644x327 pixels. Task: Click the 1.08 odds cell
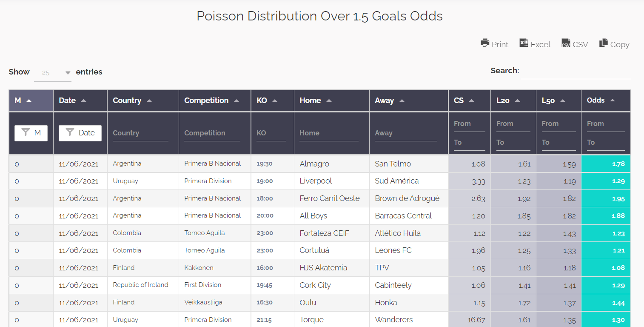(606, 268)
